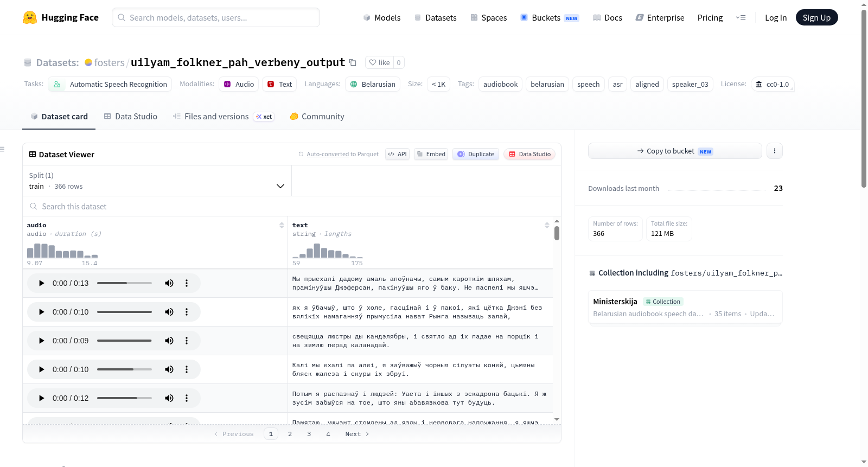This screenshot has width=868, height=467.
Task: Focus the Search this dataset field
Action: click(292, 206)
